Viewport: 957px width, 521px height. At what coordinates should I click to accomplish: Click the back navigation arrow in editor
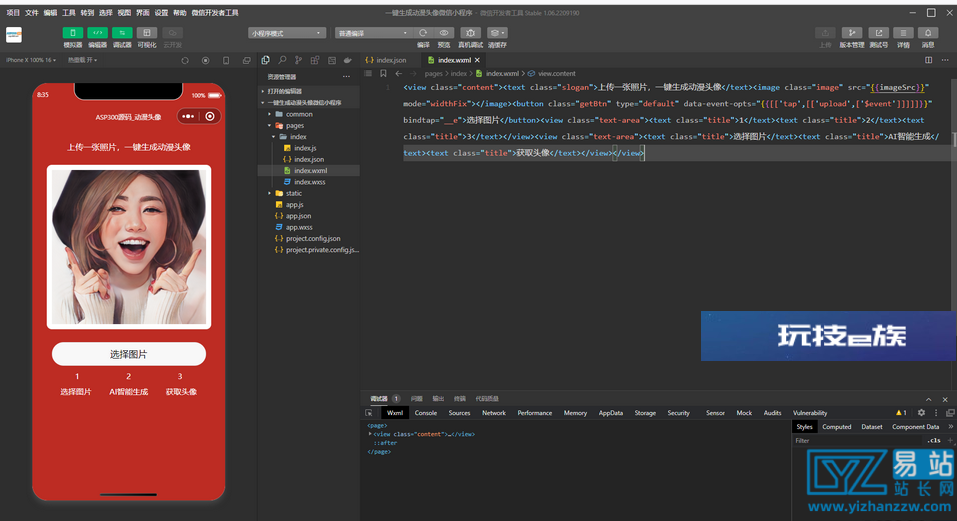point(399,73)
